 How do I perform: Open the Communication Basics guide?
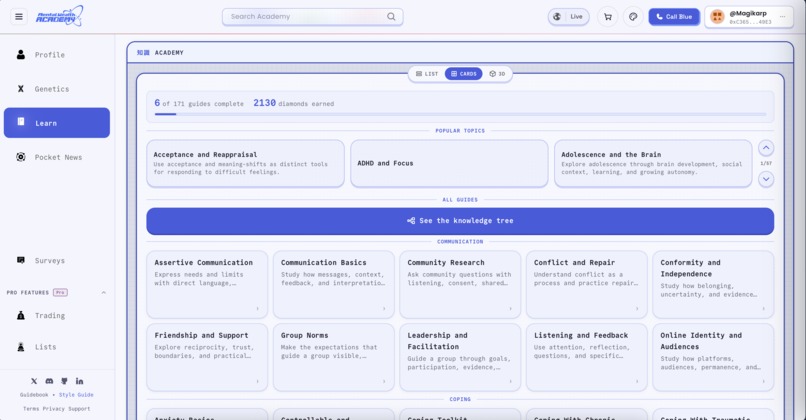(x=334, y=284)
